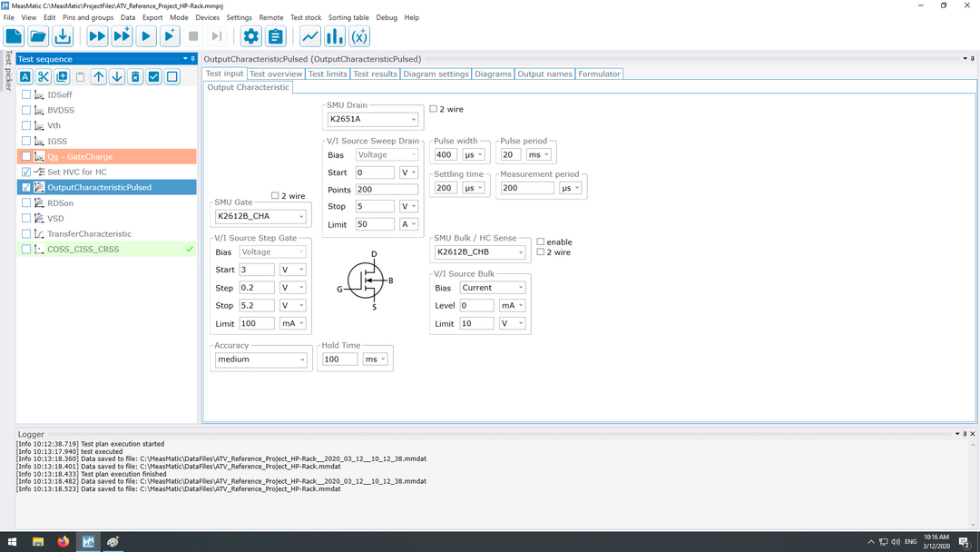Tick the checkbox next to RDSon test
The height and width of the screenshot is (552, 980).
point(26,203)
